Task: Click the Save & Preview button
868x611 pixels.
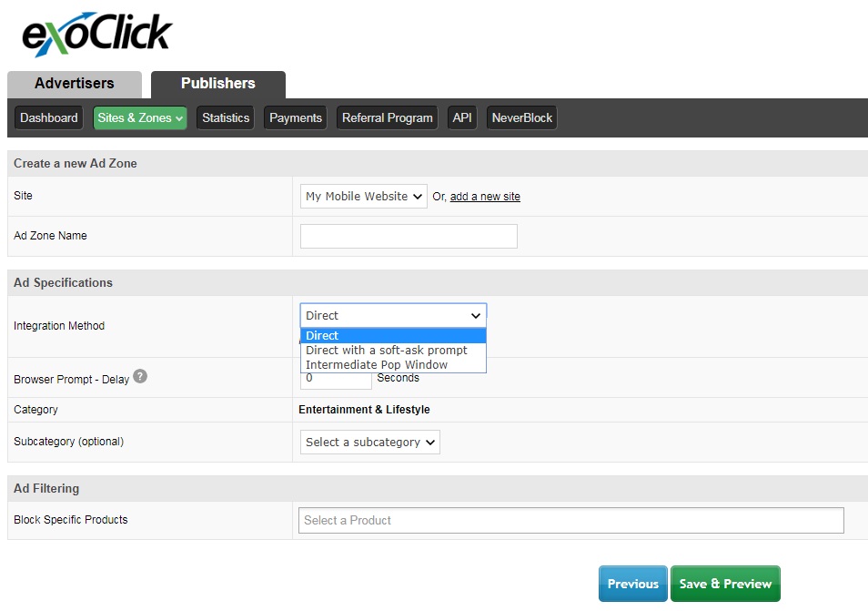Action: pyautogui.click(x=725, y=584)
